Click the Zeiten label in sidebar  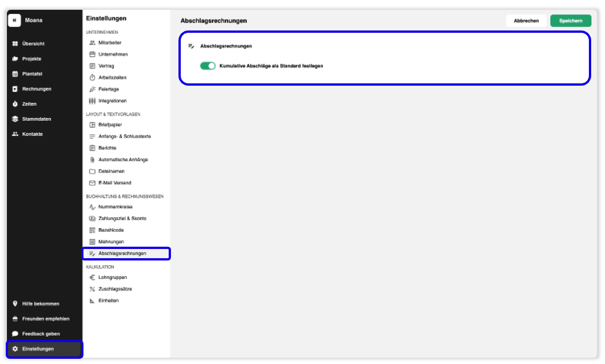tap(29, 104)
